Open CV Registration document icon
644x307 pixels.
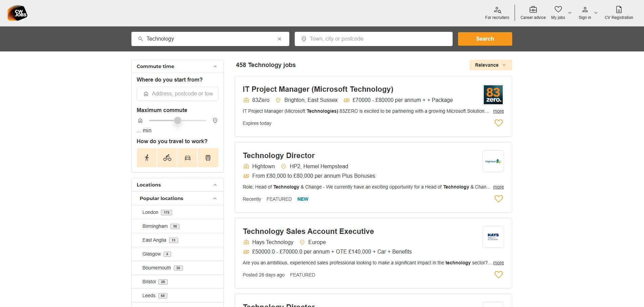(619, 9)
